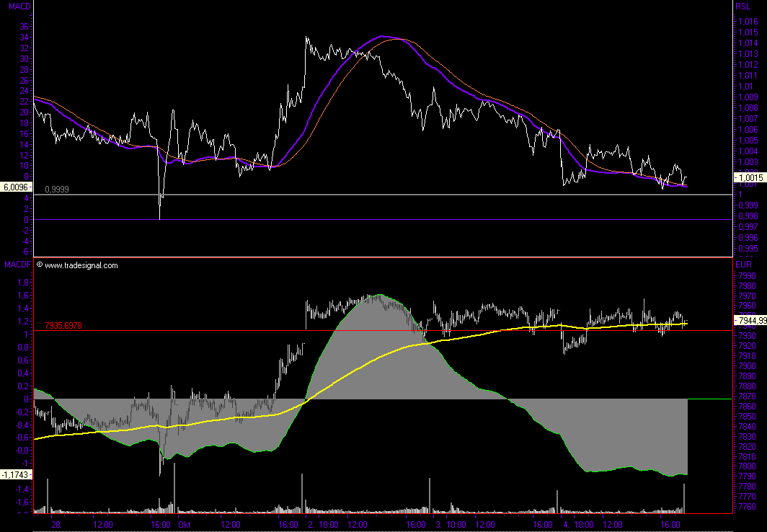Select the Okt marker on time axis
This screenshot has height=532, width=767.
tap(184, 525)
